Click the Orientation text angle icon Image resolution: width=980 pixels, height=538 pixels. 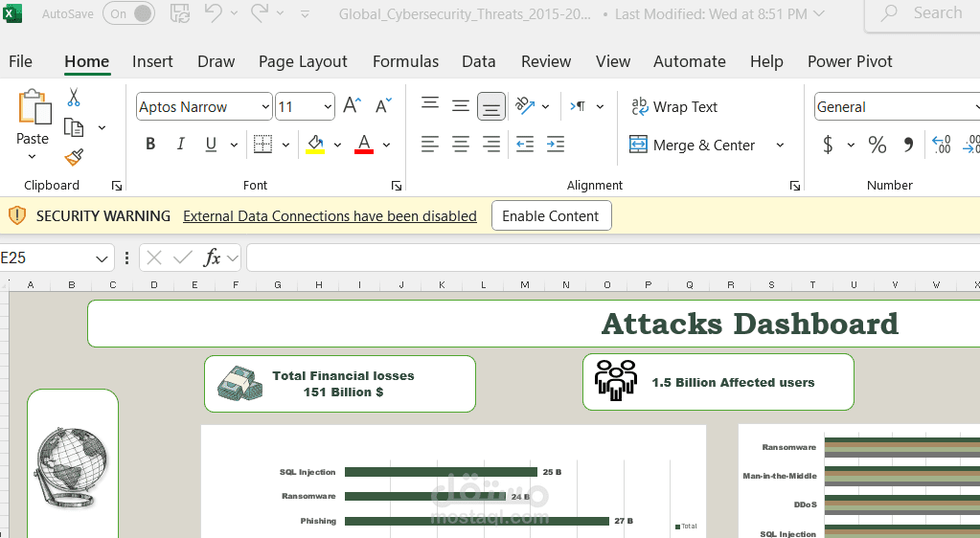tap(525, 105)
